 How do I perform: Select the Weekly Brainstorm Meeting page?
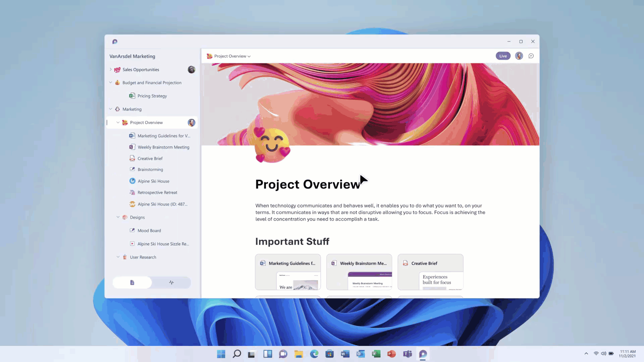(x=163, y=147)
